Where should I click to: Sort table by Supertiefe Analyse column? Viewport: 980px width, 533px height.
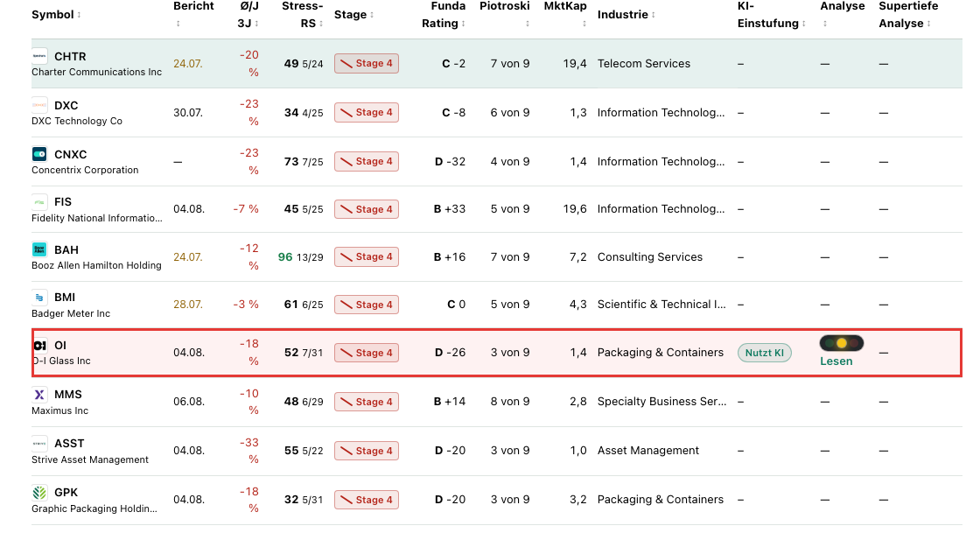click(x=908, y=14)
